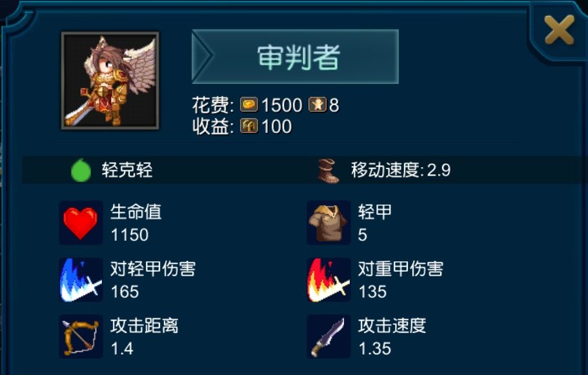Viewport: 588px width, 375px height.
Task: Click the red flame 对重甲伤害 icon
Action: tap(329, 279)
